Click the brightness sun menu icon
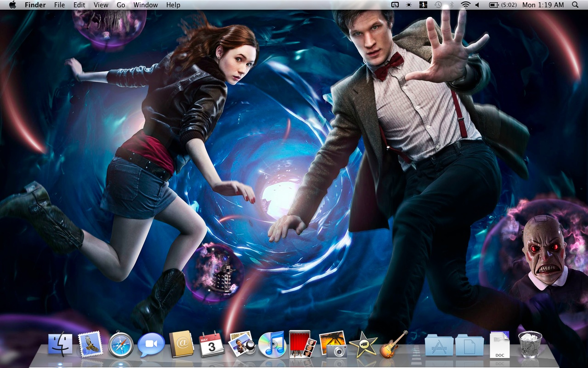588x368 pixels. [x=409, y=5]
